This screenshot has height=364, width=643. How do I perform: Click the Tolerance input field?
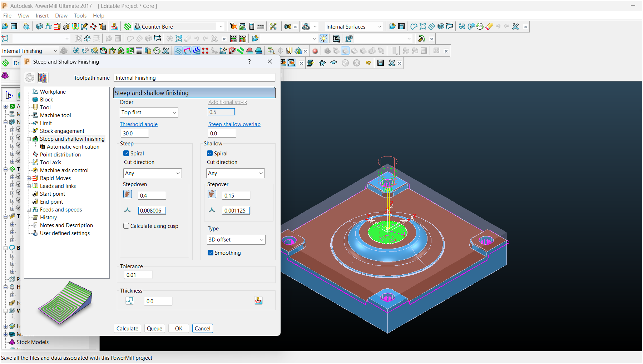pos(138,275)
